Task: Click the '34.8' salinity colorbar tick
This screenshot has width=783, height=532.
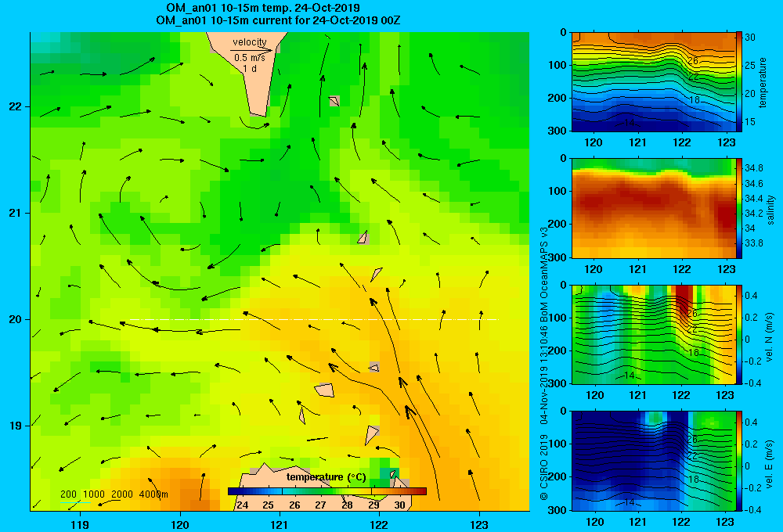Action: (x=753, y=167)
